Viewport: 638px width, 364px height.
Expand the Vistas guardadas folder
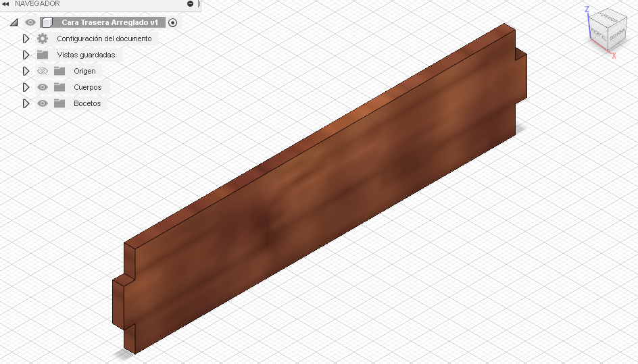[26, 55]
